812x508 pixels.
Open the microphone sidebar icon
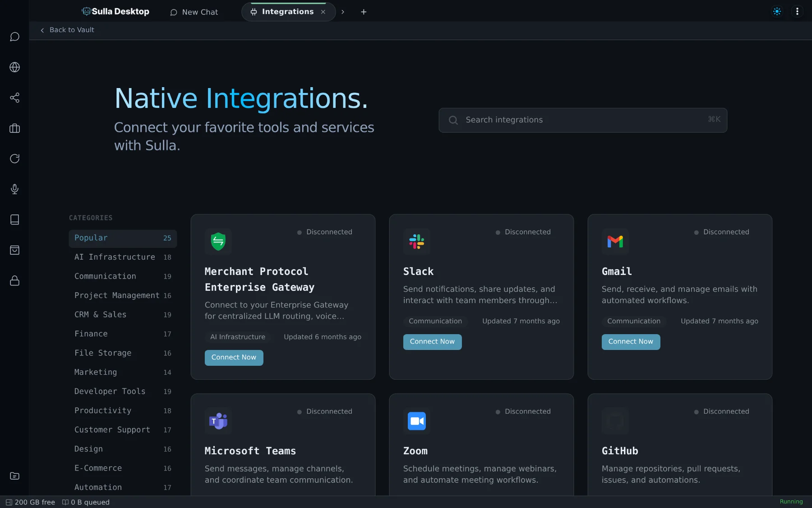click(14, 189)
